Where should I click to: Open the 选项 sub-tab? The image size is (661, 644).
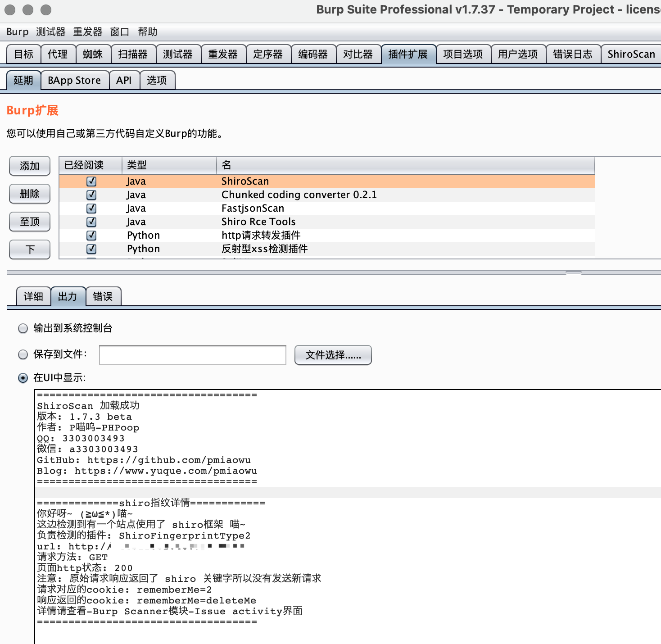(x=157, y=81)
